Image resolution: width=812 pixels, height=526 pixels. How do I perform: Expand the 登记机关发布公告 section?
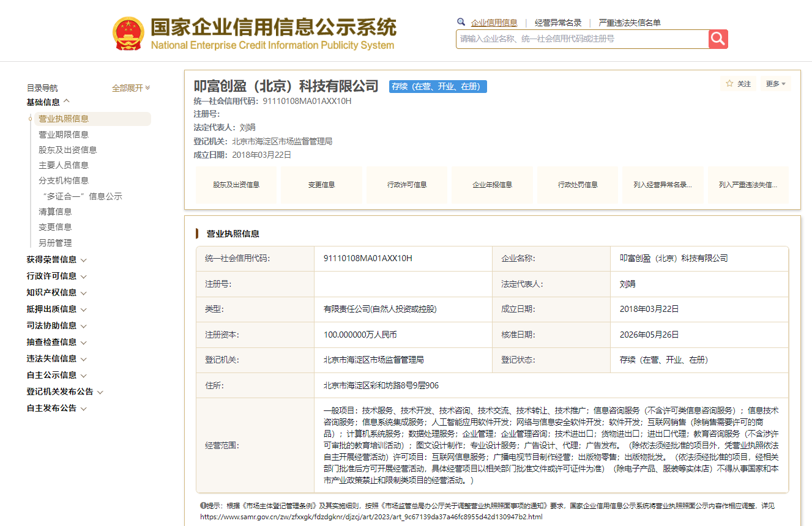pos(65,391)
